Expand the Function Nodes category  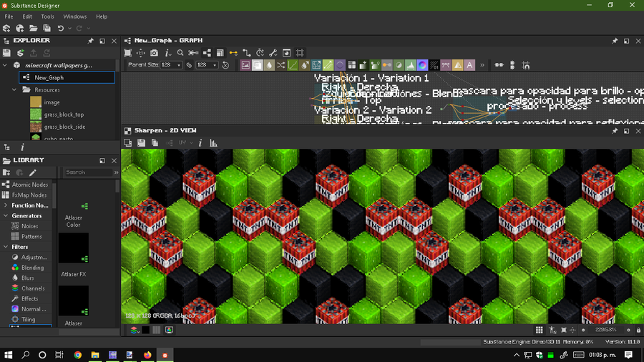click(5, 205)
